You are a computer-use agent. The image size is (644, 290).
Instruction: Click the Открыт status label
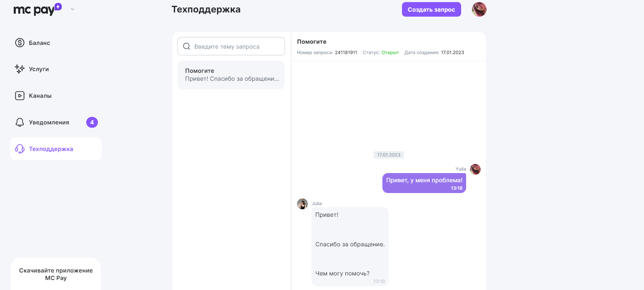pos(390,52)
